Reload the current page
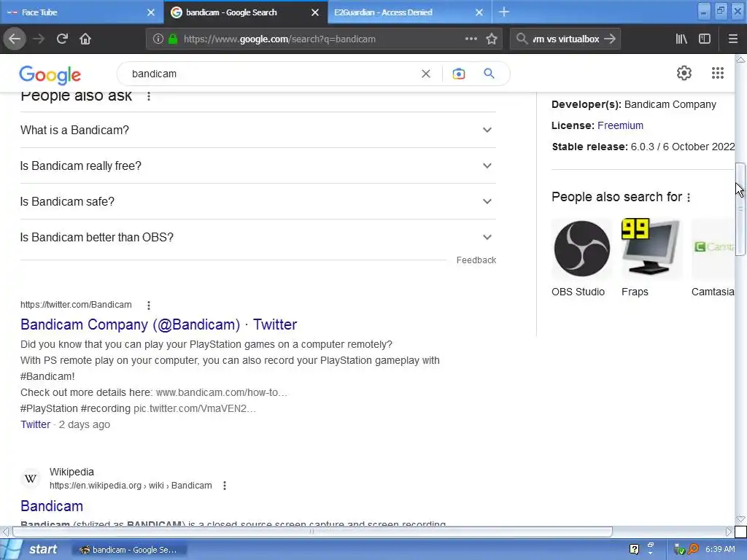 point(62,39)
